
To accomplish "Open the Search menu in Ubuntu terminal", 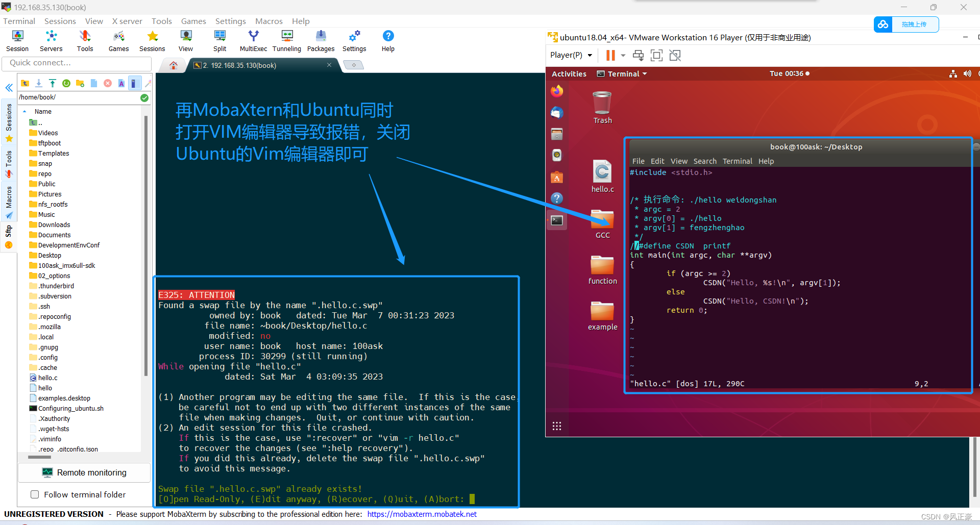I will tap(705, 161).
